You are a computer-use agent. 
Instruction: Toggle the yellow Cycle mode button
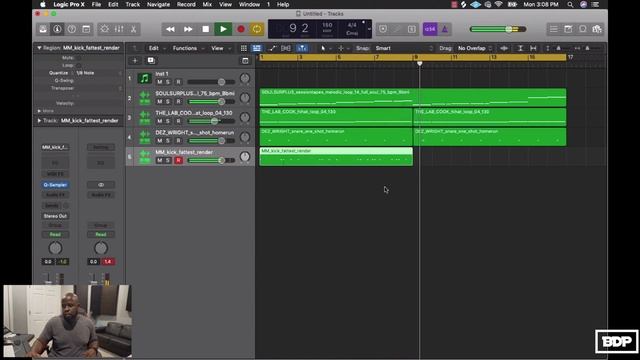tap(257, 29)
